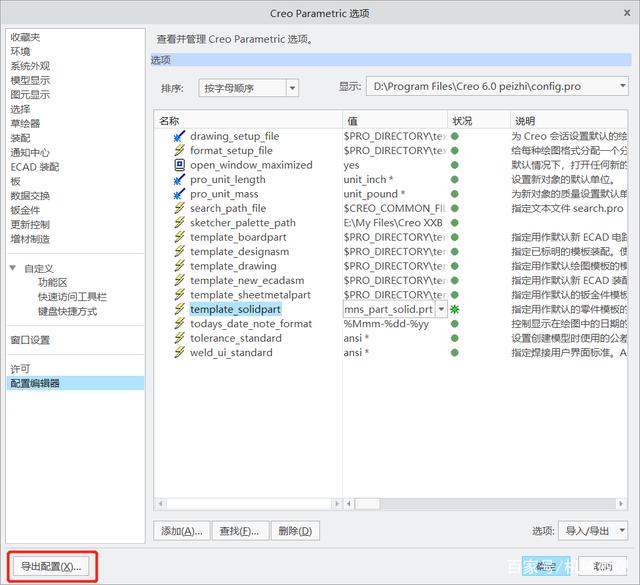Click the 值 column header
This screenshot has width=640, height=585.
click(395, 121)
